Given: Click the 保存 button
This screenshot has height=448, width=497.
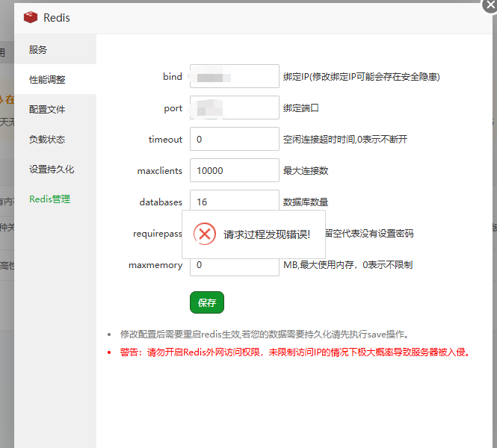Looking at the screenshot, I should tap(207, 302).
